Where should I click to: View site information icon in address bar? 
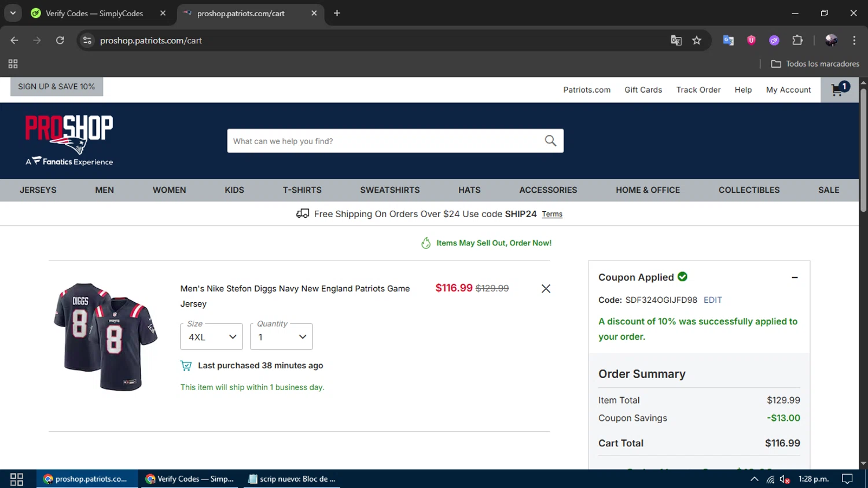(x=87, y=41)
